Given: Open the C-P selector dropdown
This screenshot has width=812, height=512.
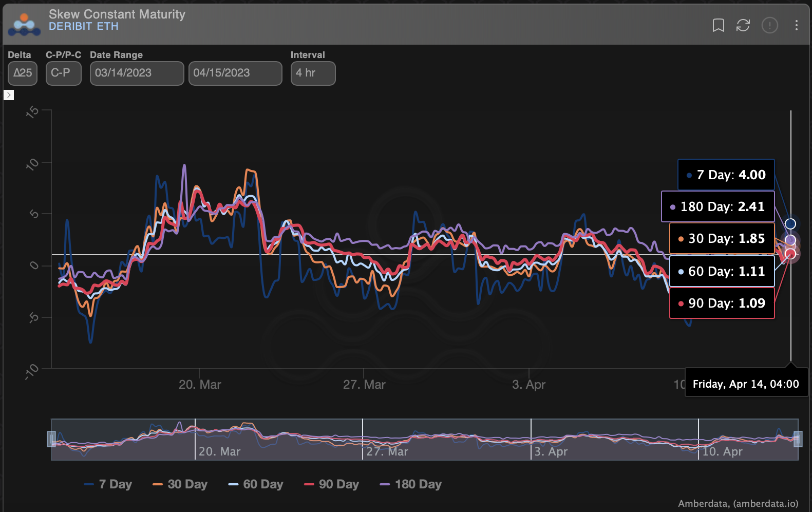Looking at the screenshot, I should (x=64, y=73).
